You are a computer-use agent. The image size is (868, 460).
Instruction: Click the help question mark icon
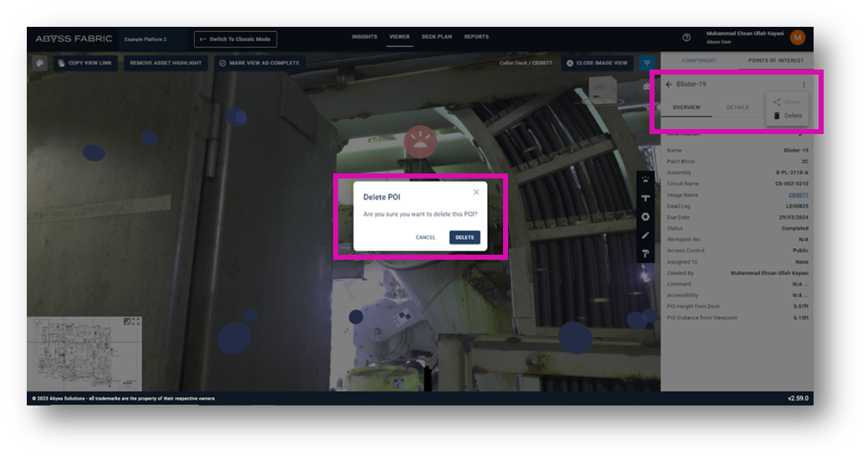(686, 38)
